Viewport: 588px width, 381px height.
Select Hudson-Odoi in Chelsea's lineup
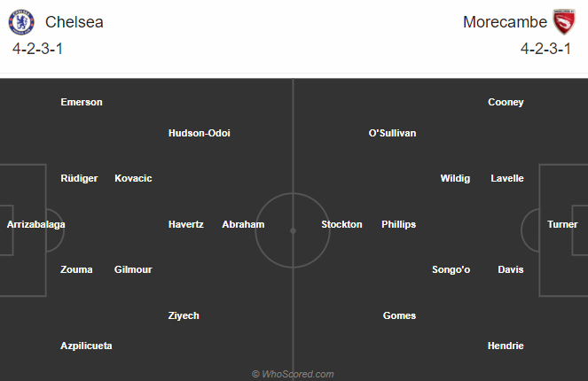click(200, 133)
